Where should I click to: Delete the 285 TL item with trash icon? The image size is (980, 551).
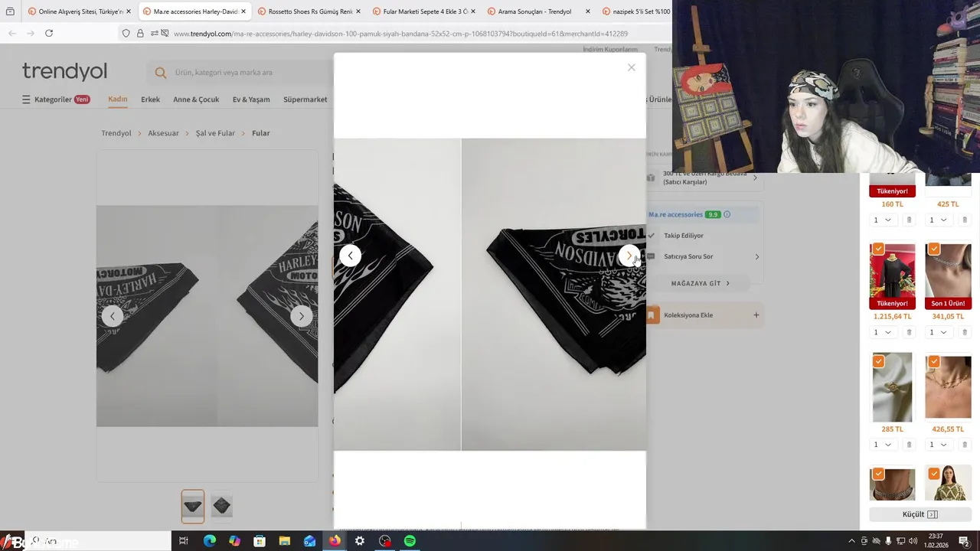[x=909, y=445]
